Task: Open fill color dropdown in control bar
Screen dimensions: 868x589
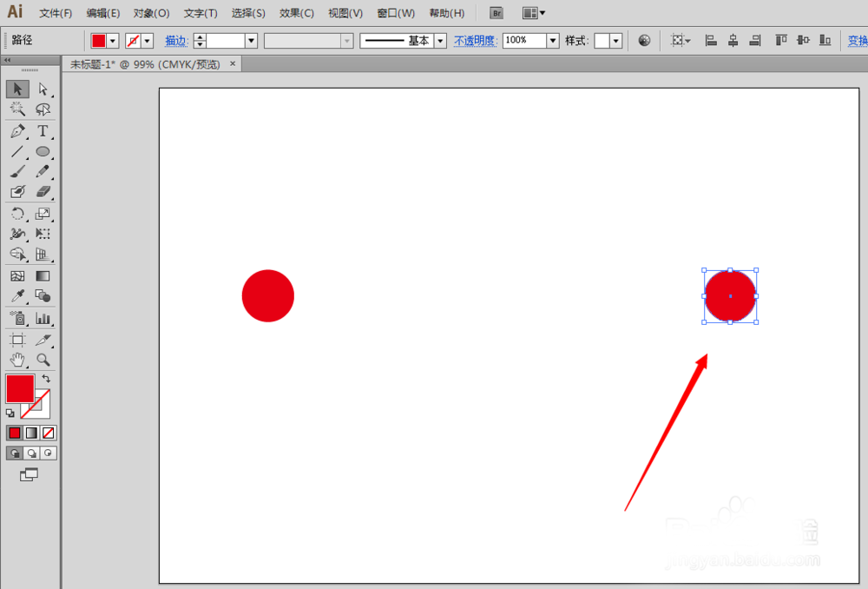Action: click(x=113, y=41)
